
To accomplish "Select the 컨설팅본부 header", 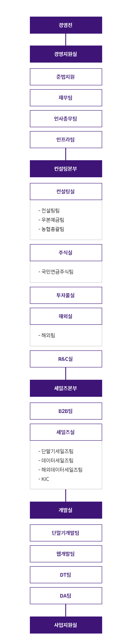I will [66, 169].
